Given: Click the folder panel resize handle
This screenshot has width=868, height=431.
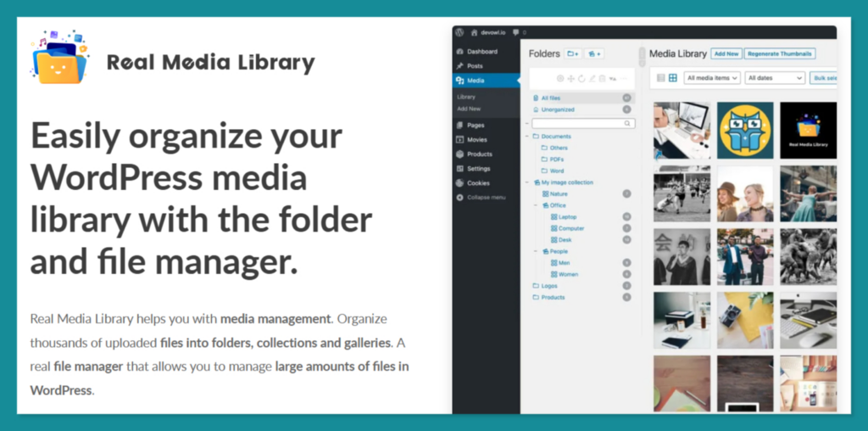Looking at the screenshot, I should (x=643, y=57).
